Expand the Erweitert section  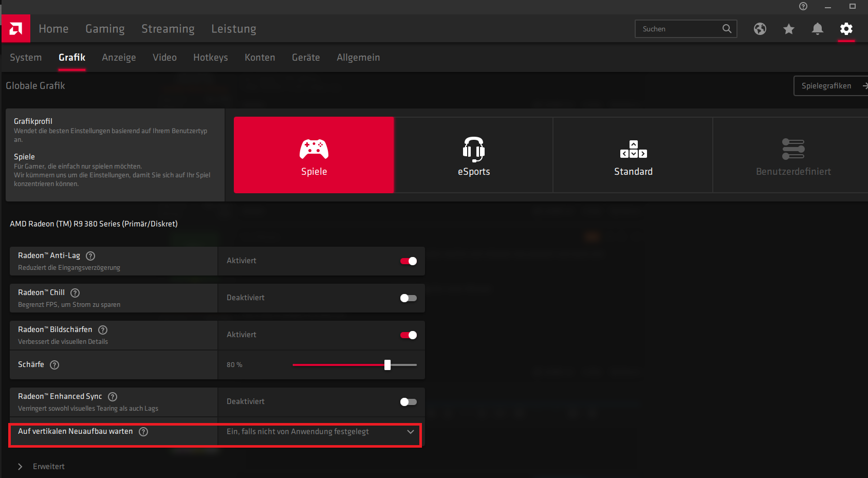coord(41,467)
